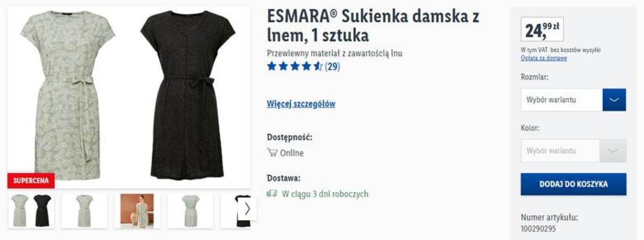This screenshot has height=240, width=644.
Task: Click the star rating icons
Action: [x=295, y=66]
